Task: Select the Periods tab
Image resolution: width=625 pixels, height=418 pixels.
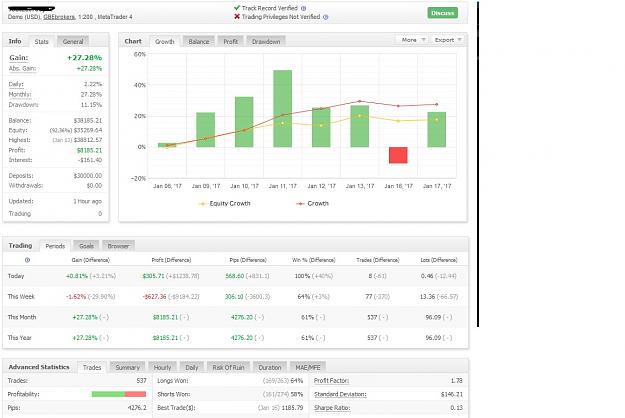Action: click(x=55, y=246)
